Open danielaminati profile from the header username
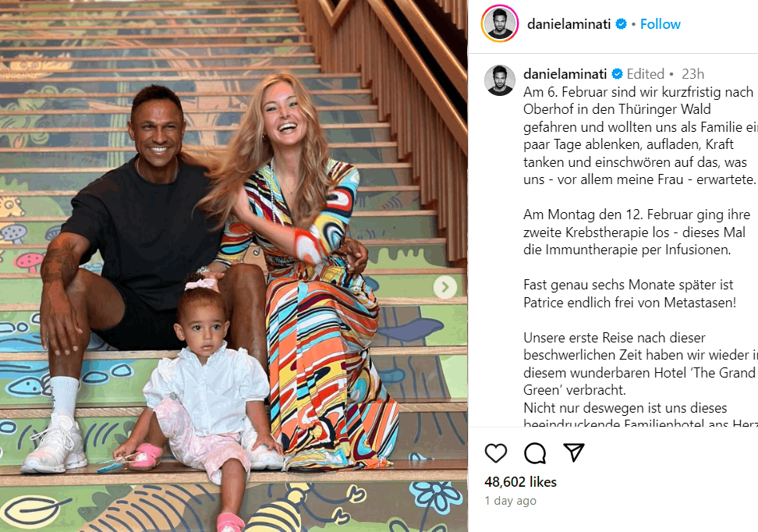The image size is (758, 532). (x=569, y=23)
